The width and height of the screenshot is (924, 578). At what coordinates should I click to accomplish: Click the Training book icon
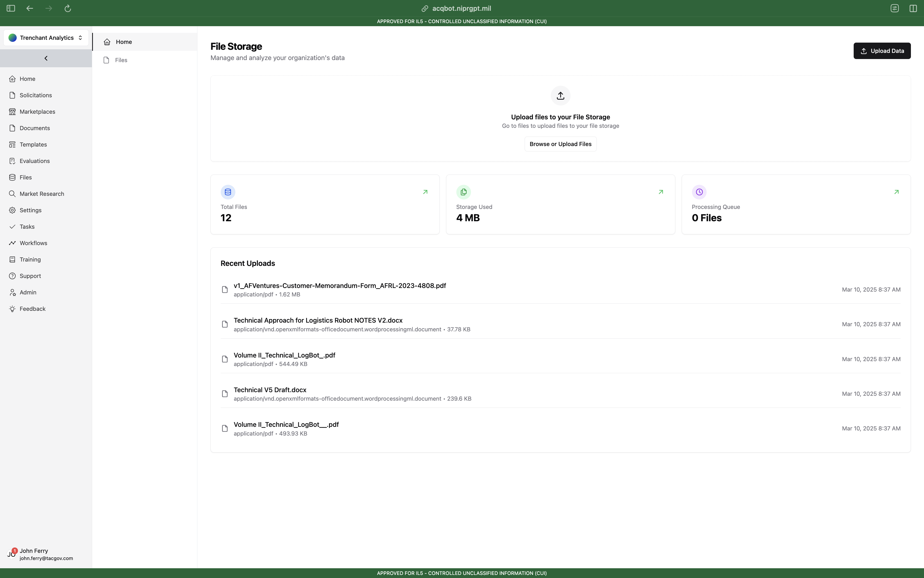[x=12, y=259]
